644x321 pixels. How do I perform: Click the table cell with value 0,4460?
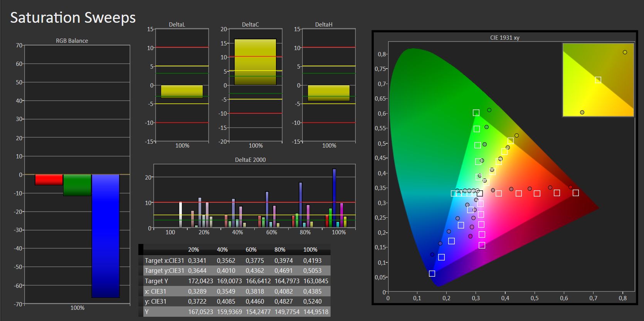255,301
